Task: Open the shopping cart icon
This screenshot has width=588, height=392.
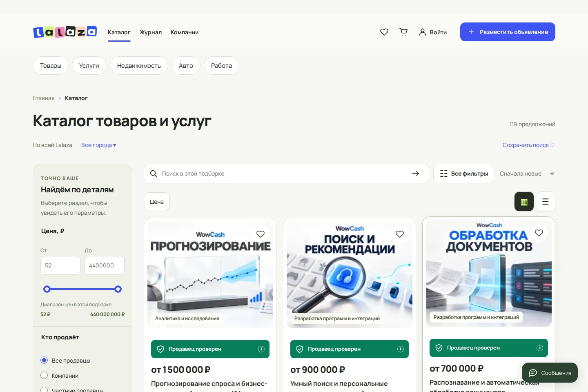Action: (403, 32)
